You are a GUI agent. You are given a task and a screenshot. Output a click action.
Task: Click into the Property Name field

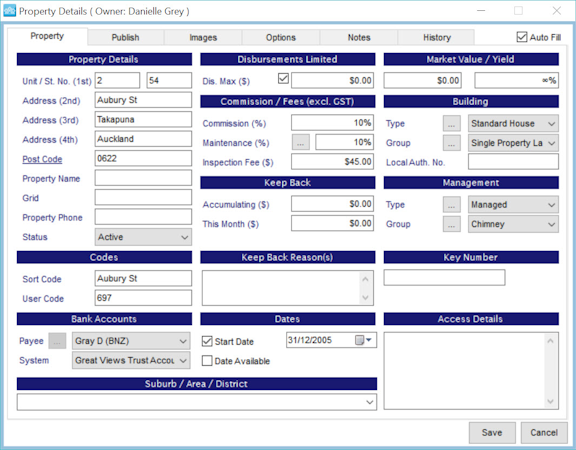pos(143,178)
